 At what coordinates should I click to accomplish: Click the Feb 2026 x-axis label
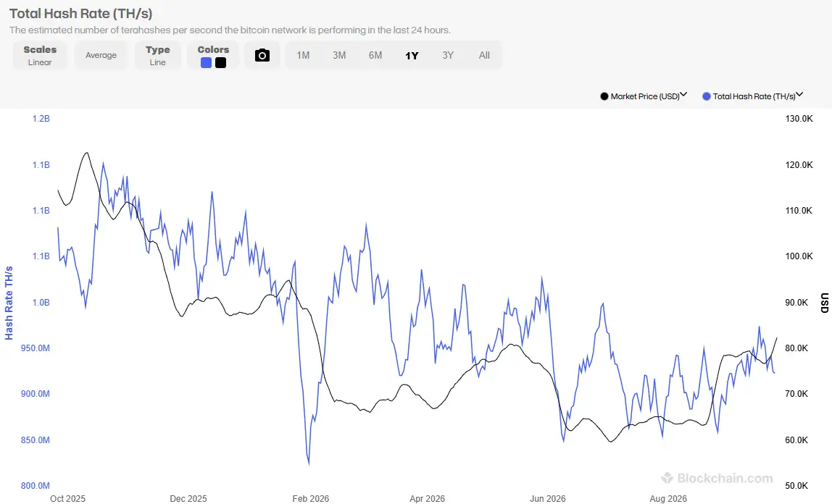pyautogui.click(x=311, y=498)
